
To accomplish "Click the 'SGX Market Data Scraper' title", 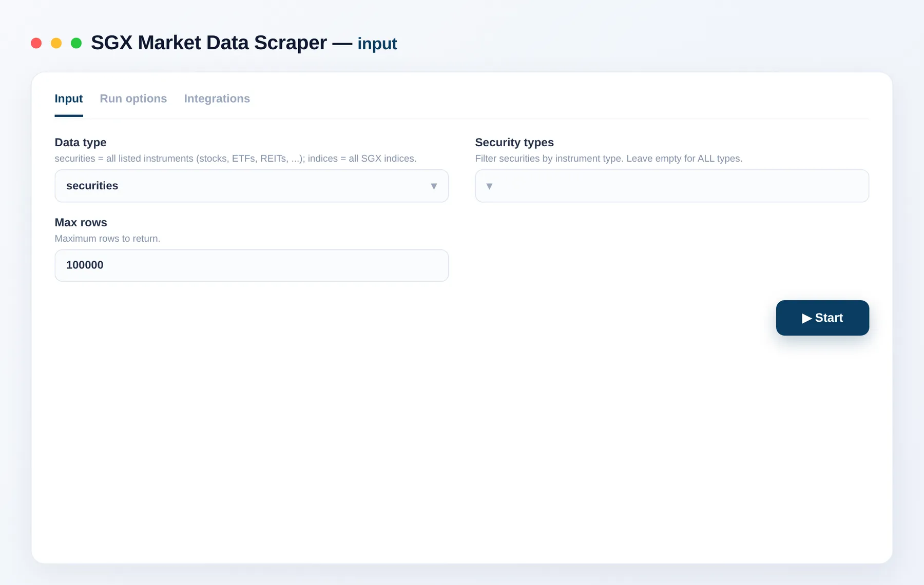I will point(209,43).
